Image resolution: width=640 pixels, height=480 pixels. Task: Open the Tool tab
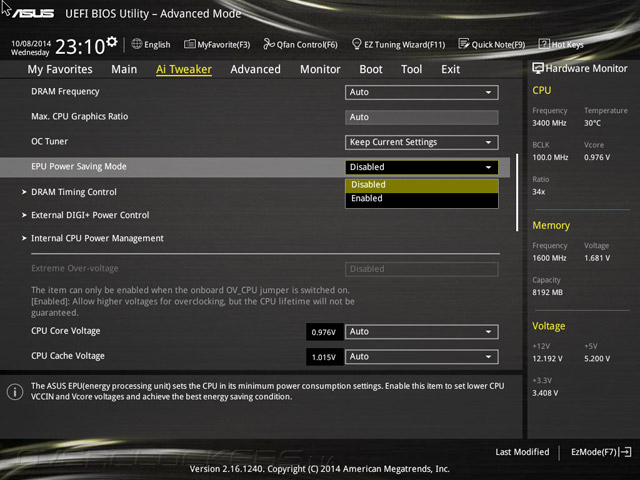(411, 69)
